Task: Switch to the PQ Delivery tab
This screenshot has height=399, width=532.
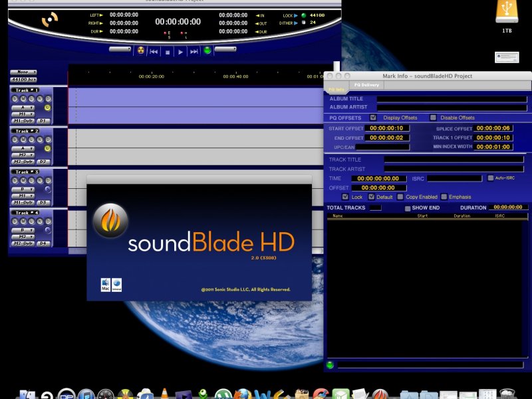Action: (366, 85)
